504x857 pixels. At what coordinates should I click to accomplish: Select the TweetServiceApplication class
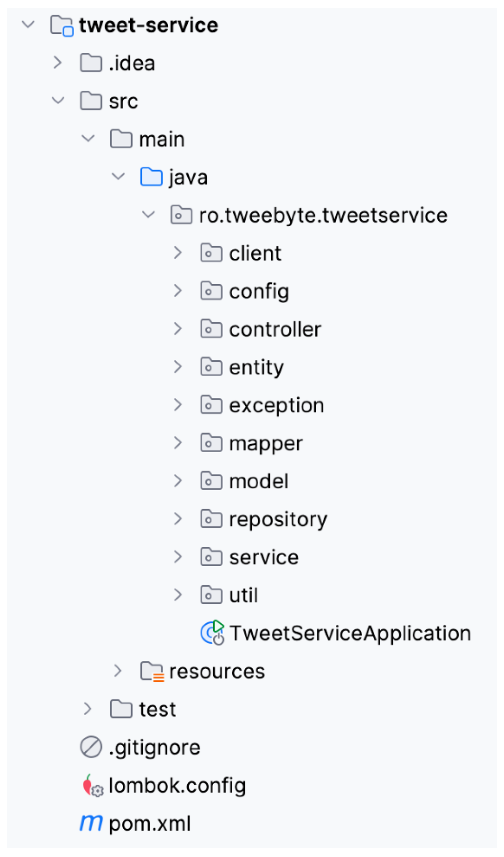350,633
